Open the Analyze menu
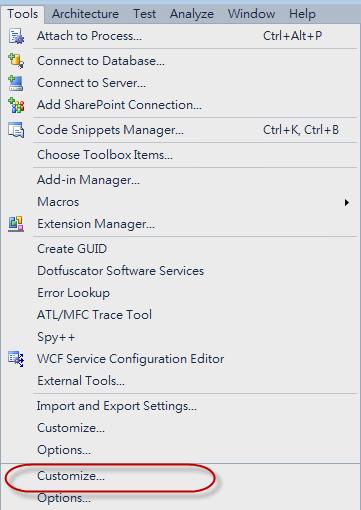Image resolution: width=361 pixels, height=510 pixels. pyautogui.click(x=192, y=14)
